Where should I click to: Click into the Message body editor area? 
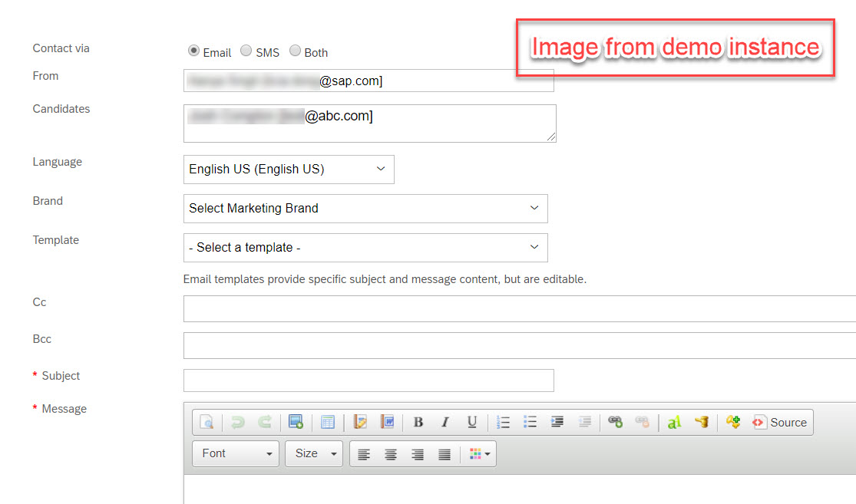(x=520, y=489)
